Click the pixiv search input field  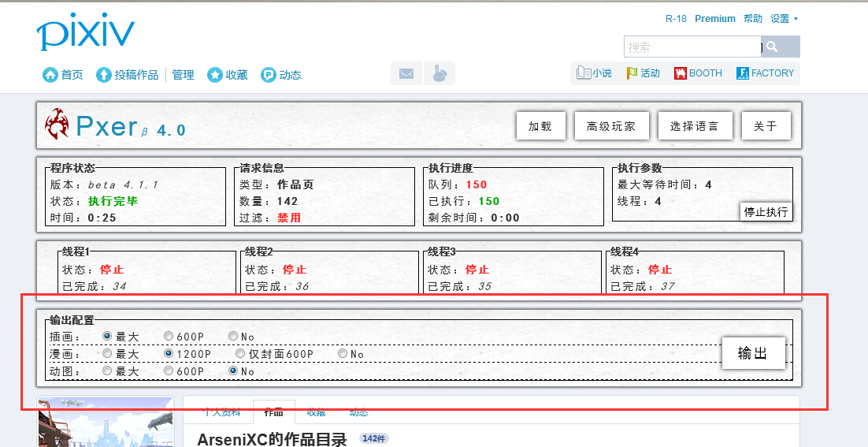point(692,47)
